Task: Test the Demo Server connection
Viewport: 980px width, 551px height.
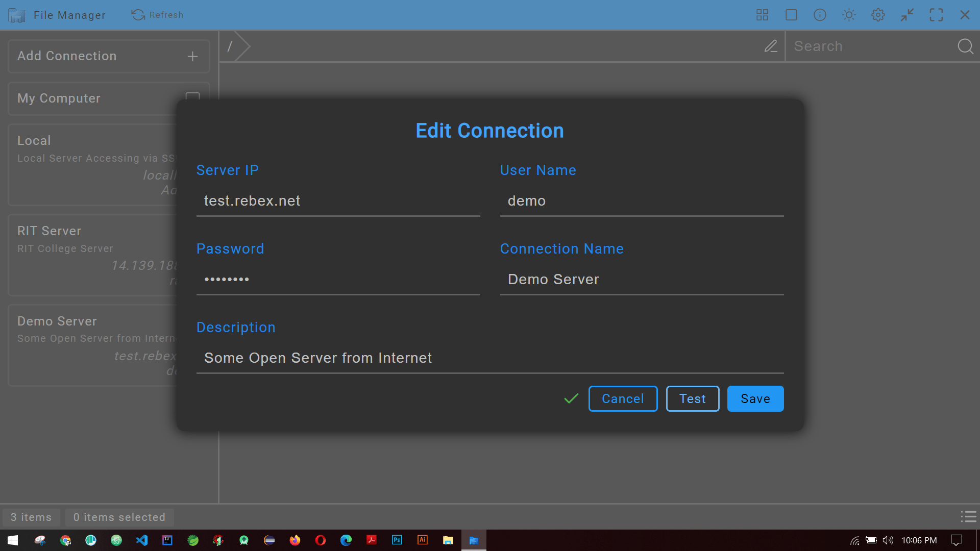Action: click(692, 398)
